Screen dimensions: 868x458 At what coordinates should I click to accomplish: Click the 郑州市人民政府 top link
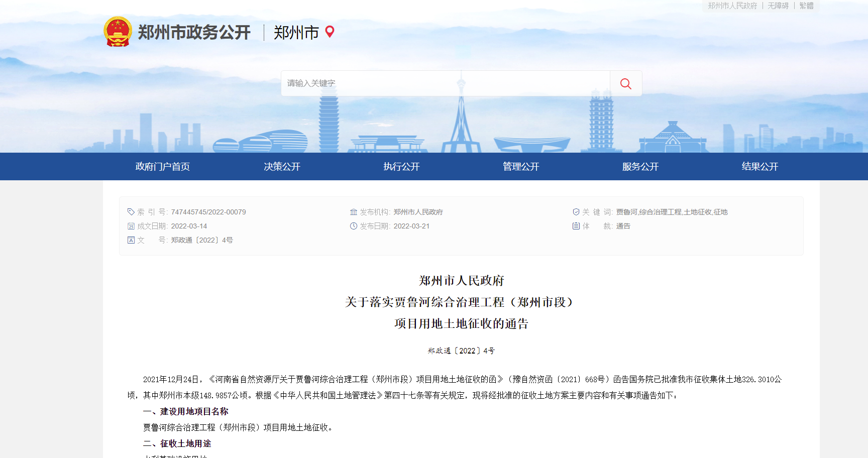(x=732, y=6)
